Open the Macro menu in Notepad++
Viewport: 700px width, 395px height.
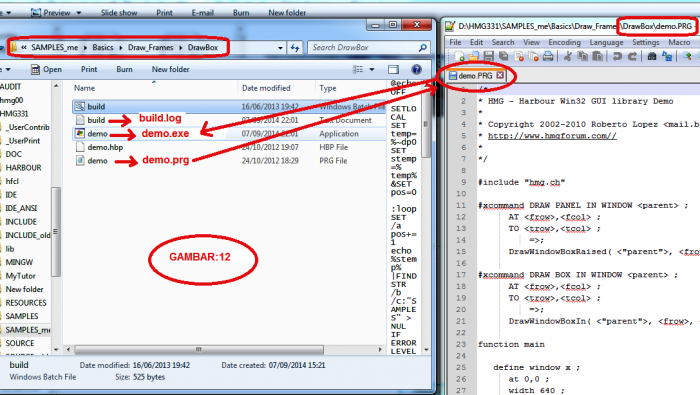pyautogui.click(x=679, y=42)
